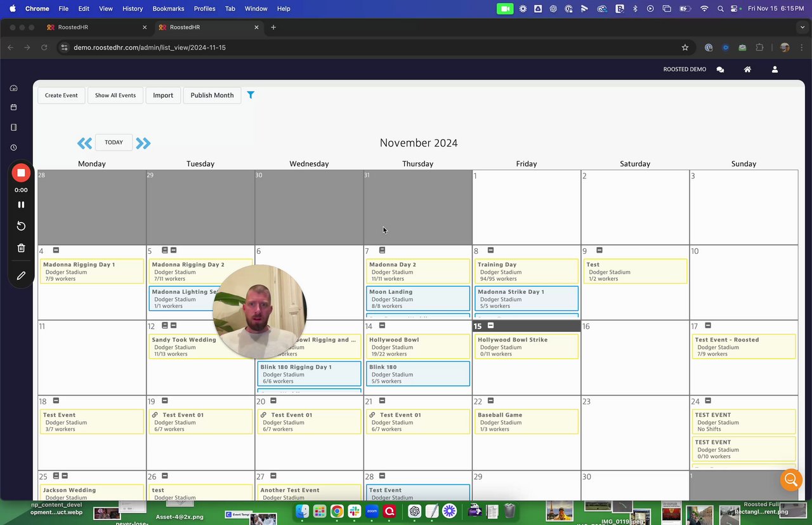Viewport: 812px width, 525px height.
Task: Open the user profile icon in the header
Action: (775, 70)
